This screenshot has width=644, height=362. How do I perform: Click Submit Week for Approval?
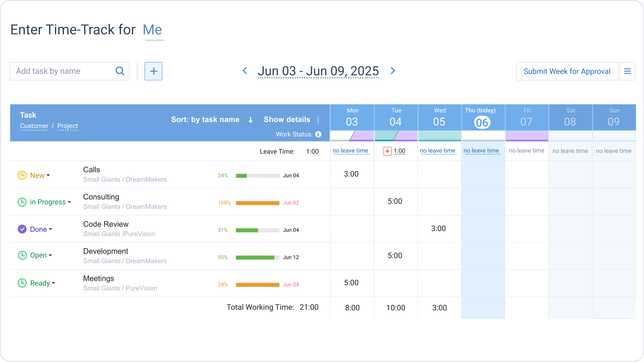pyautogui.click(x=567, y=71)
